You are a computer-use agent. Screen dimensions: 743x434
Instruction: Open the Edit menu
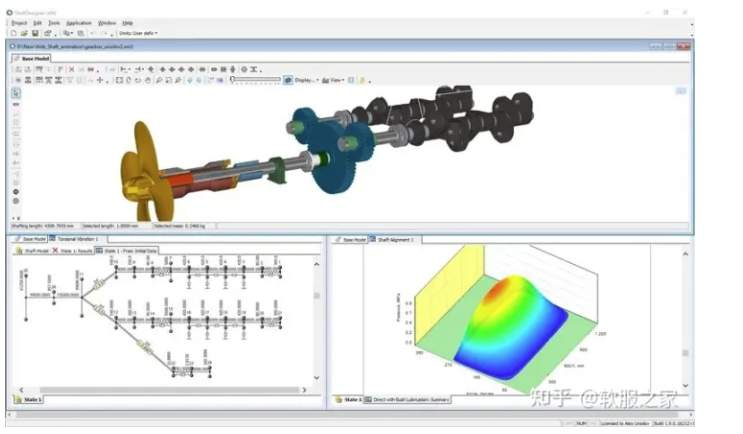coord(37,23)
